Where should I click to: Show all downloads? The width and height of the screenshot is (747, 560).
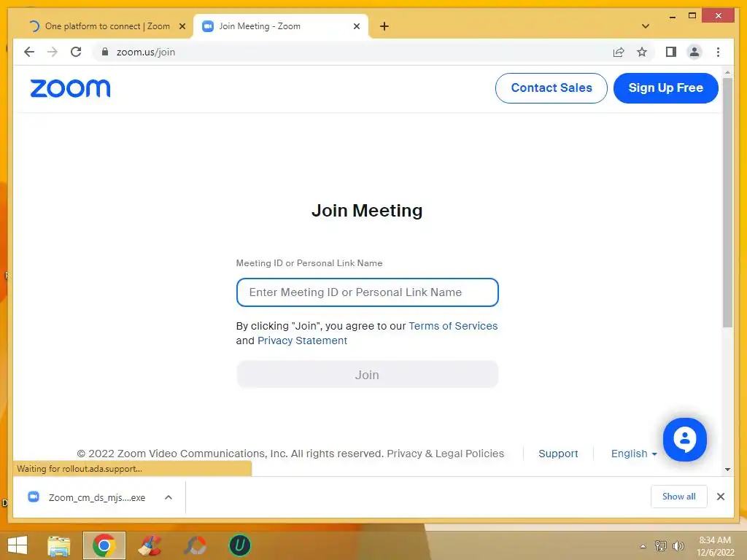[679, 497]
